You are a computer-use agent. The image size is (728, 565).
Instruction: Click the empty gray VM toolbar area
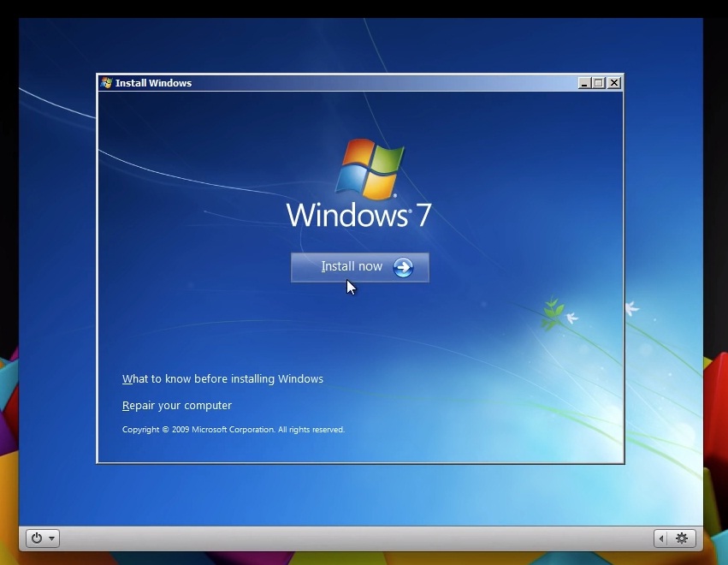[342, 538]
